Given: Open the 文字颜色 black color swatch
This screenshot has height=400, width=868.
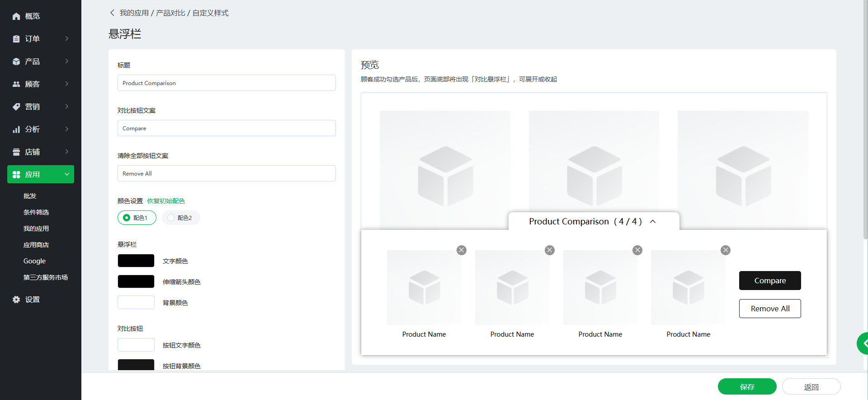Looking at the screenshot, I should (x=136, y=261).
